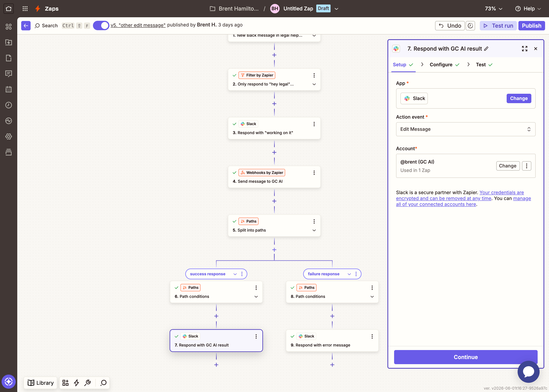
Task: Open the apps grid menu
Action: point(25,9)
